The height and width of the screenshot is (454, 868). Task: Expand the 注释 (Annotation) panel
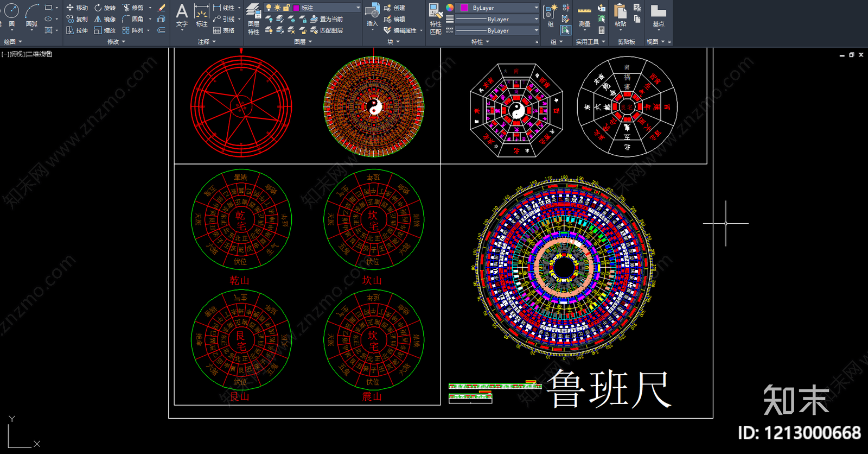point(207,41)
